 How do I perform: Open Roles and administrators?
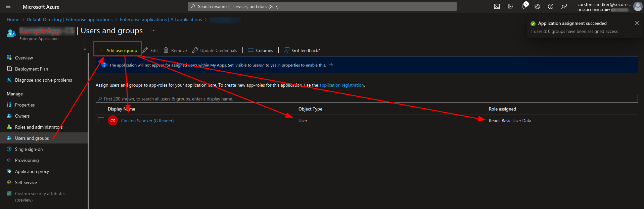point(39,127)
